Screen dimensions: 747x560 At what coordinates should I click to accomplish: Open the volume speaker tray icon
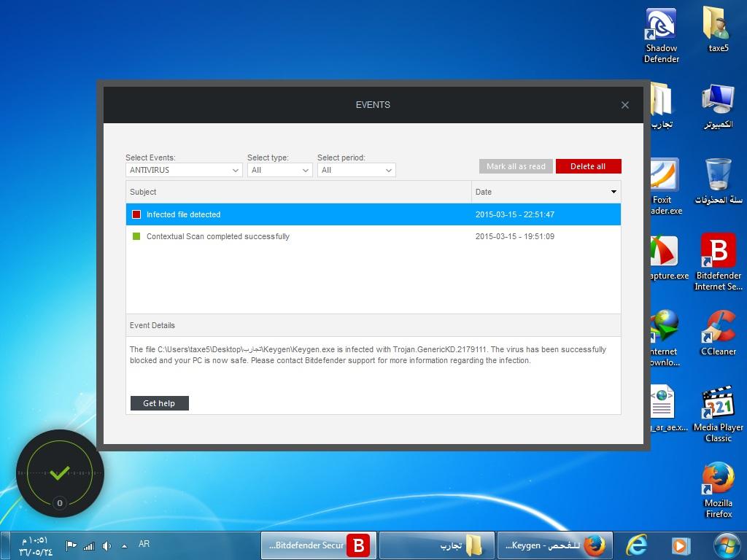coord(107,545)
